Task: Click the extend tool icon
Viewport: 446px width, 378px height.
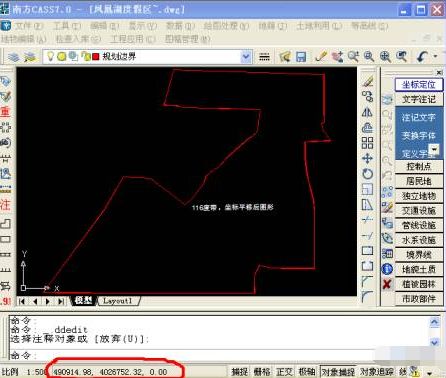Action: point(367,236)
